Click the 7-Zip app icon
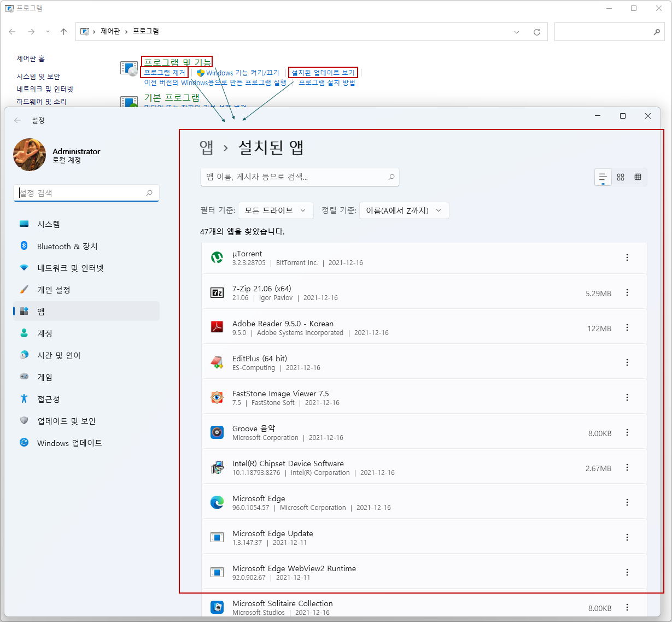The height and width of the screenshot is (622, 672). 217,293
